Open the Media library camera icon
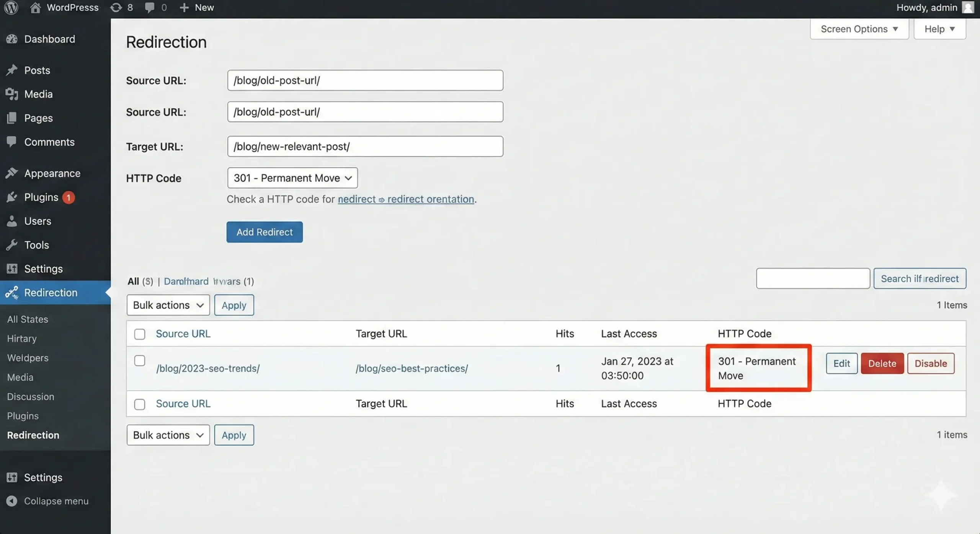Viewport: 980px width, 534px height. tap(12, 94)
